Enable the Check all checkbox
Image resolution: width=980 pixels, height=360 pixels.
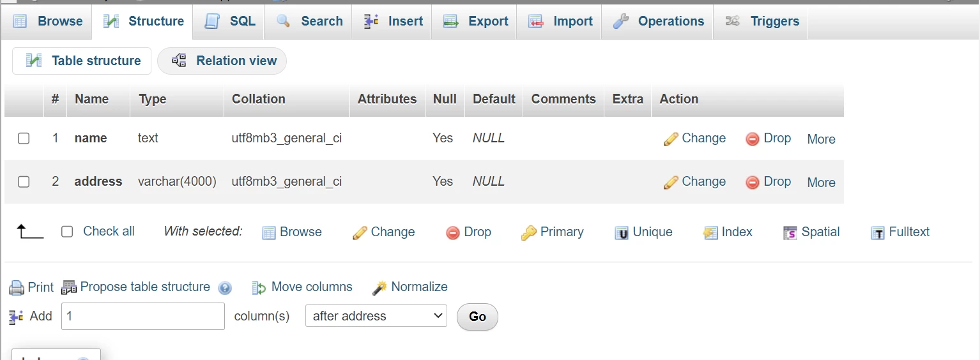(x=67, y=232)
